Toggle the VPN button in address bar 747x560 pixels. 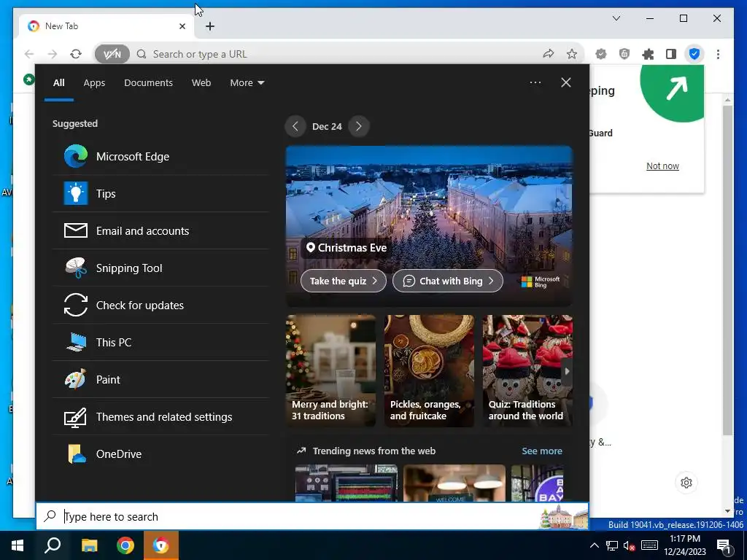point(112,54)
